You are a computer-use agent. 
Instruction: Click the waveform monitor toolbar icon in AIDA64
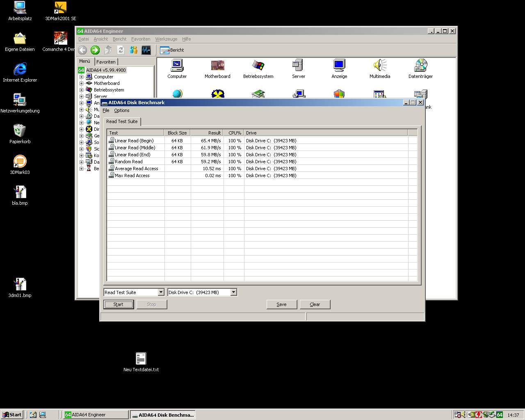coord(146,50)
